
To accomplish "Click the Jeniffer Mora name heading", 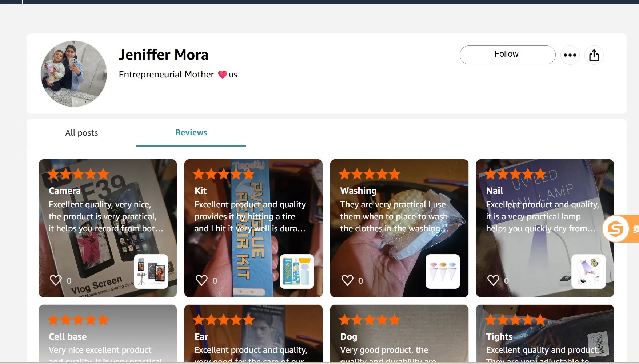I will (164, 55).
